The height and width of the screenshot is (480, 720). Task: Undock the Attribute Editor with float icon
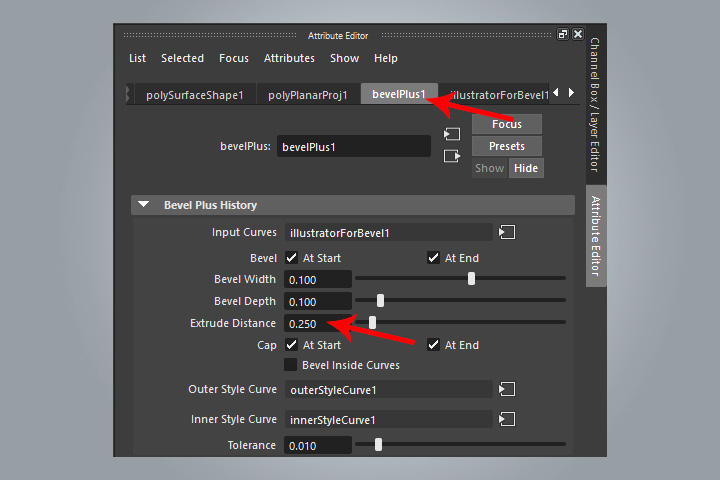pos(562,34)
